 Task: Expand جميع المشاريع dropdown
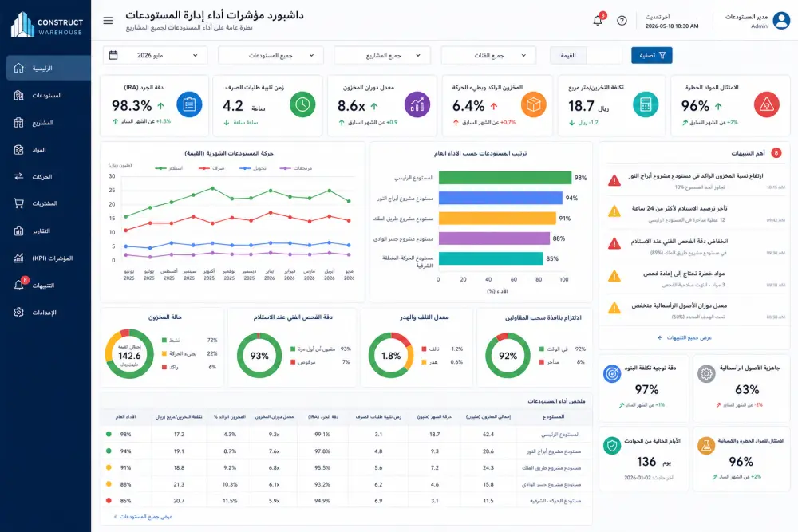click(382, 56)
